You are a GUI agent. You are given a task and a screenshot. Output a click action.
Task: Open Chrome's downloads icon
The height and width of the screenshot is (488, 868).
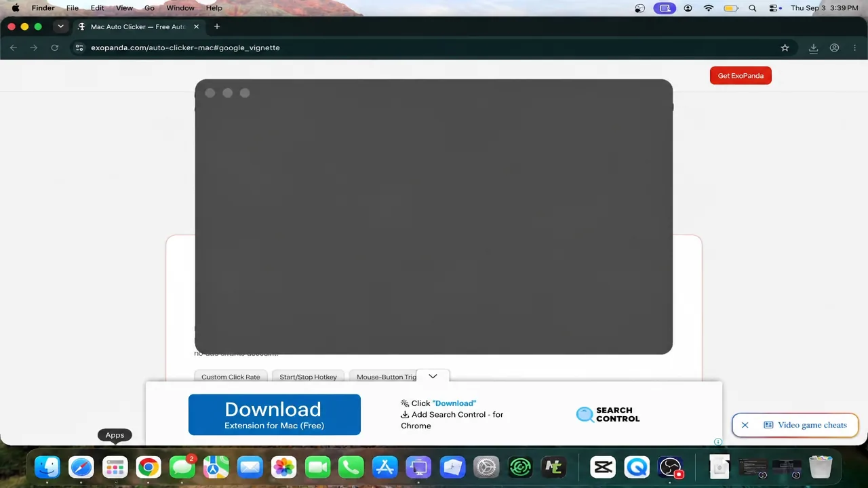[813, 47]
